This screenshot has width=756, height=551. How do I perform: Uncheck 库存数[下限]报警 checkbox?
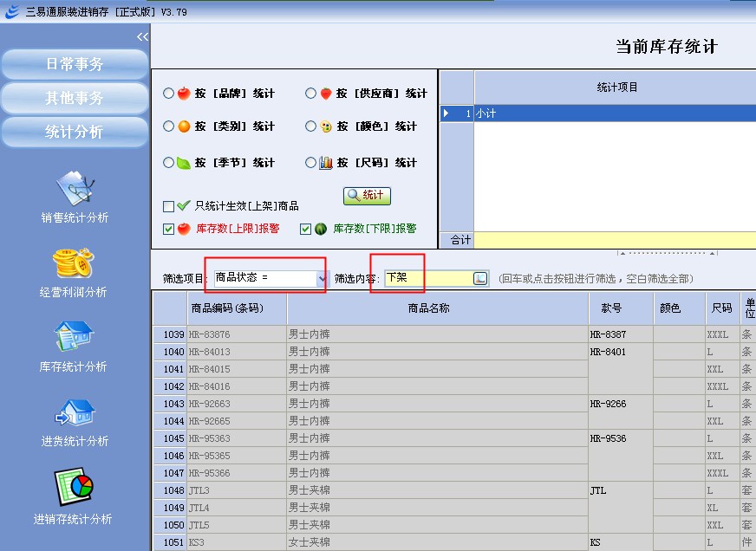[x=305, y=229]
